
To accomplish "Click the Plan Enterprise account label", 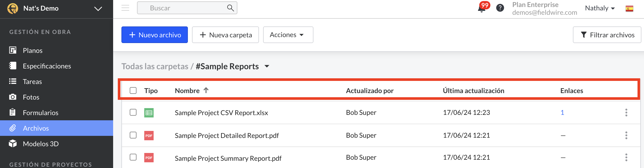I will [535, 5].
